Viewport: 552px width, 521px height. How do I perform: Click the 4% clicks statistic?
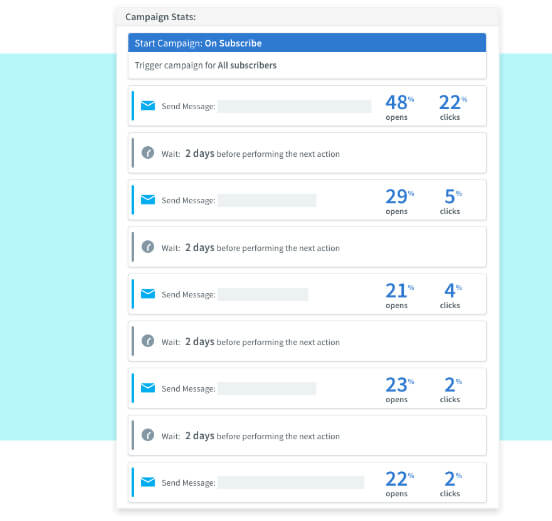click(x=452, y=295)
